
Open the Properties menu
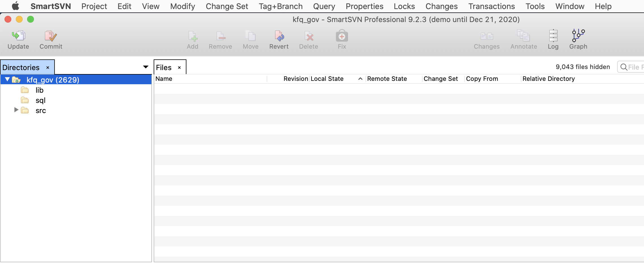pyautogui.click(x=364, y=6)
